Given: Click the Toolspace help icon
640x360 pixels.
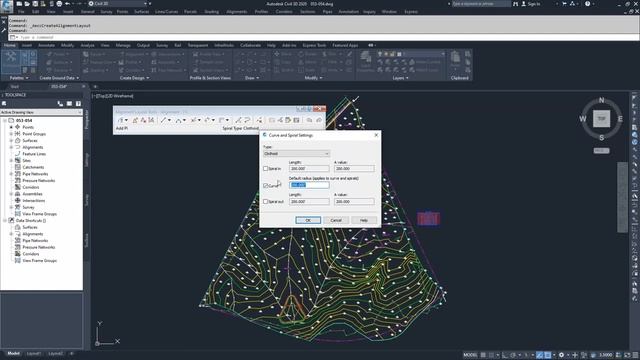Looking at the screenshot, I should [x=78, y=104].
